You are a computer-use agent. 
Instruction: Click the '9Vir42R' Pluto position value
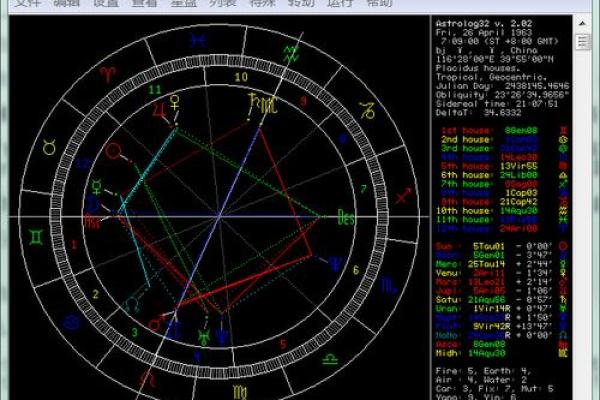click(491, 327)
